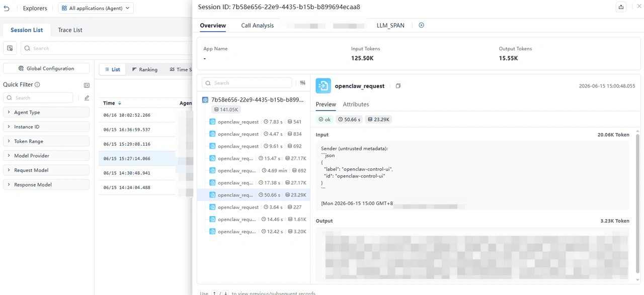
Task: Expand the Request Model filter
Action: click(x=46, y=170)
